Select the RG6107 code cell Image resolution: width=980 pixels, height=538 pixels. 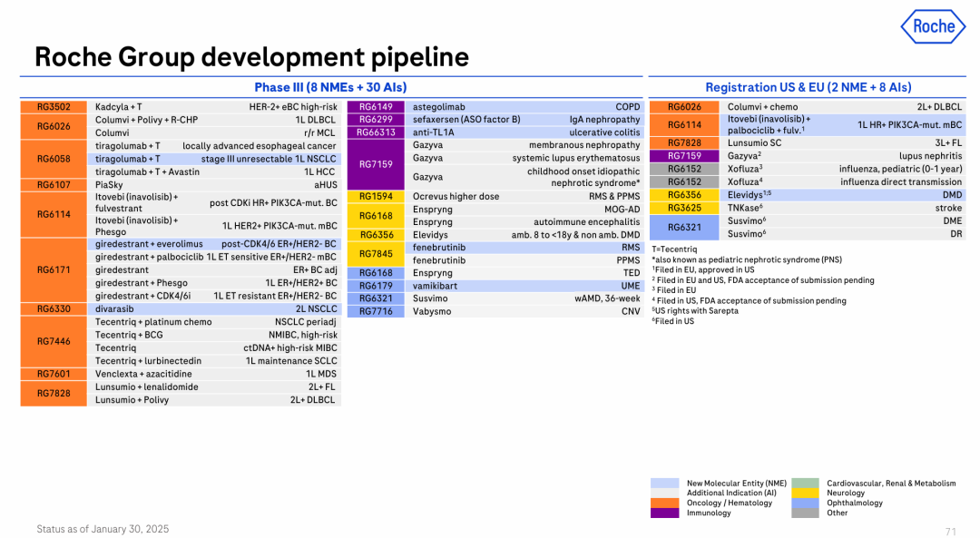pos(54,185)
